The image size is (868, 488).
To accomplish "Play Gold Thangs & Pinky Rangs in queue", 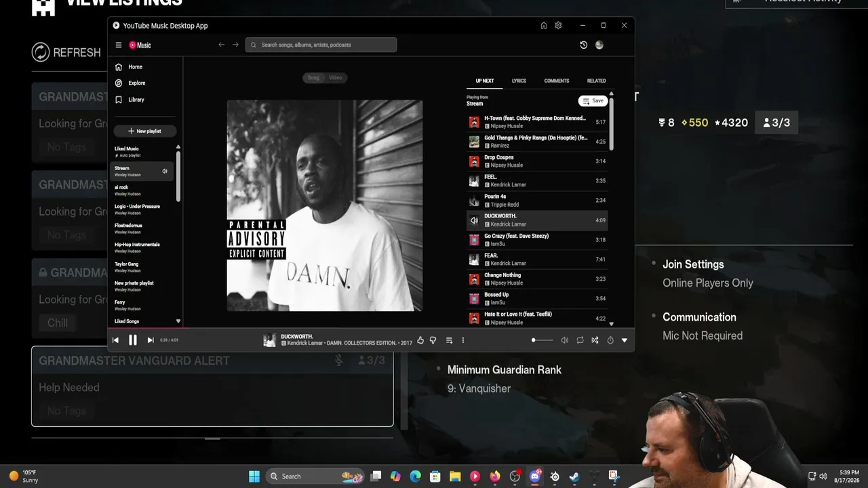I will tap(537, 142).
